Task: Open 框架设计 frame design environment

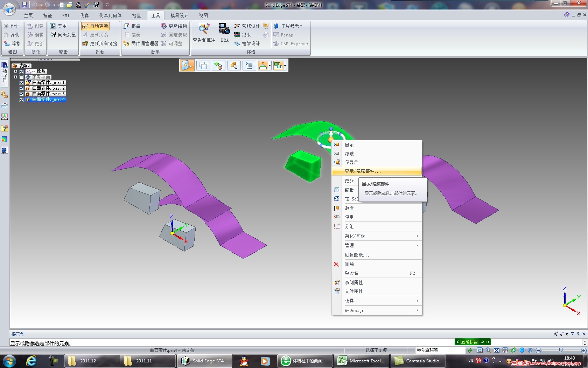Action: click(x=247, y=43)
